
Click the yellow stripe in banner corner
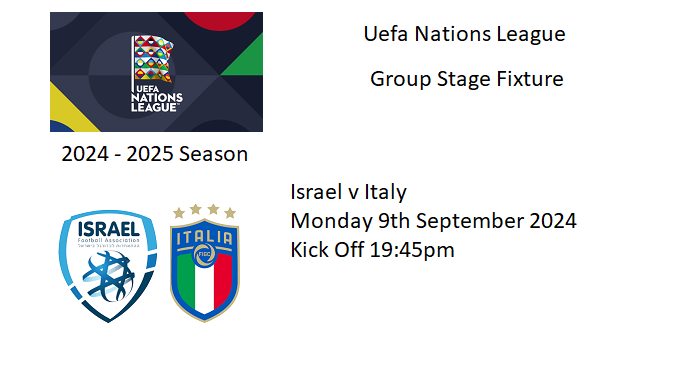coord(70,110)
